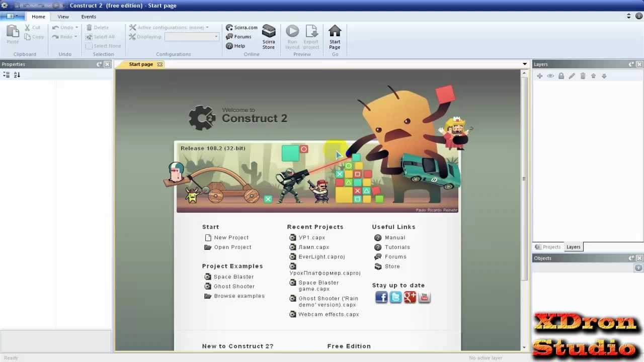Toggle layer visibility eye icon
The height and width of the screenshot is (362, 644).
click(550, 76)
